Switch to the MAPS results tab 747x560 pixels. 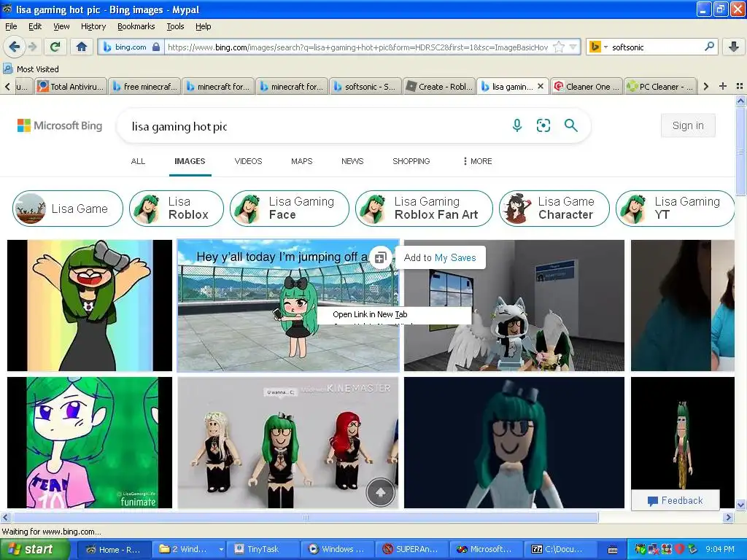point(301,161)
